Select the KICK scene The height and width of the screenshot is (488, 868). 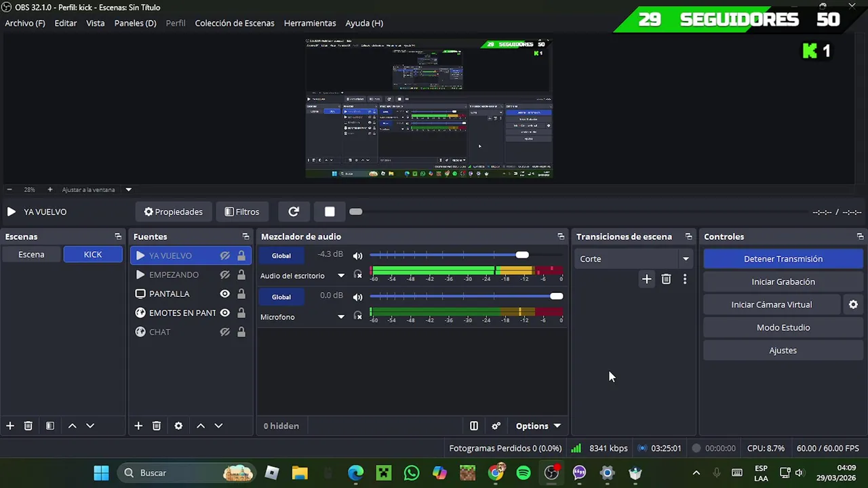point(93,255)
